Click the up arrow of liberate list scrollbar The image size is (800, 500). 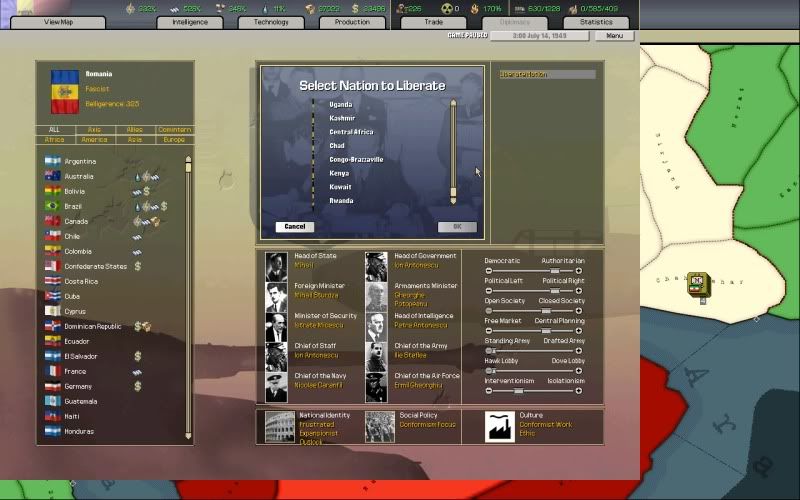click(453, 103)
